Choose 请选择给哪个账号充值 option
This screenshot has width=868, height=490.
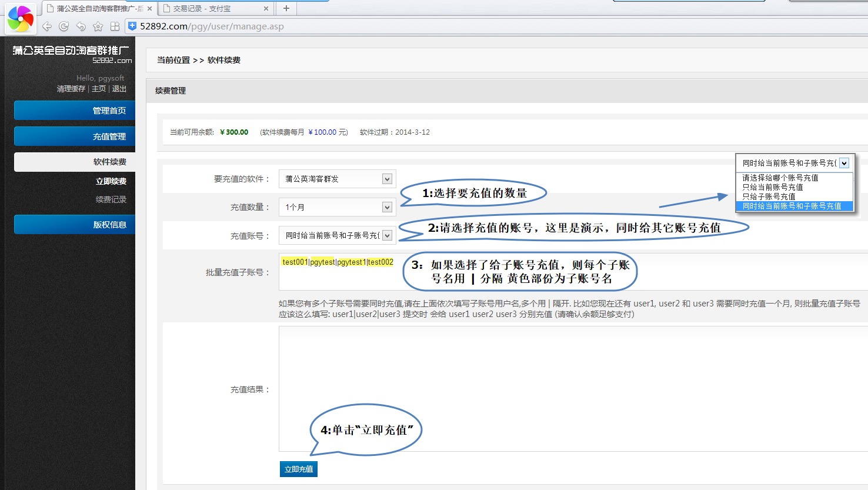(794, 178)
